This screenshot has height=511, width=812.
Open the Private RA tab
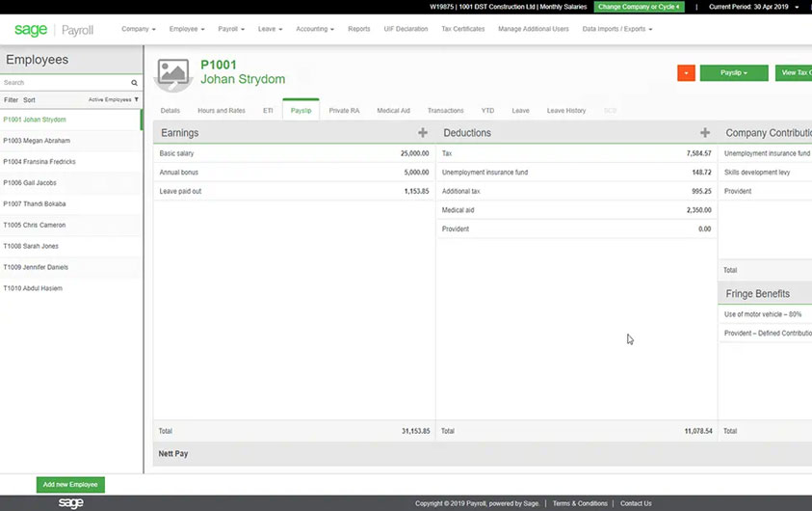click(x=344, y=111)
